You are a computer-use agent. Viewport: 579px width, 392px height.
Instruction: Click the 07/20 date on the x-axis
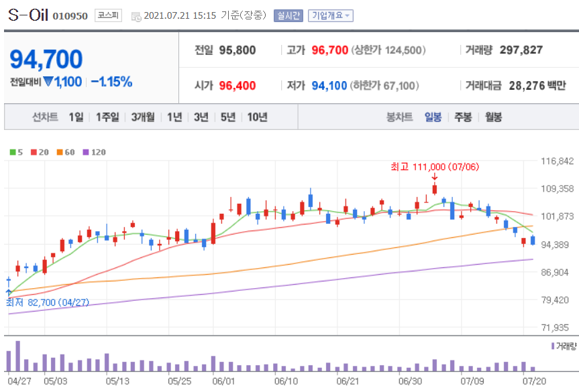coord(534,381)
